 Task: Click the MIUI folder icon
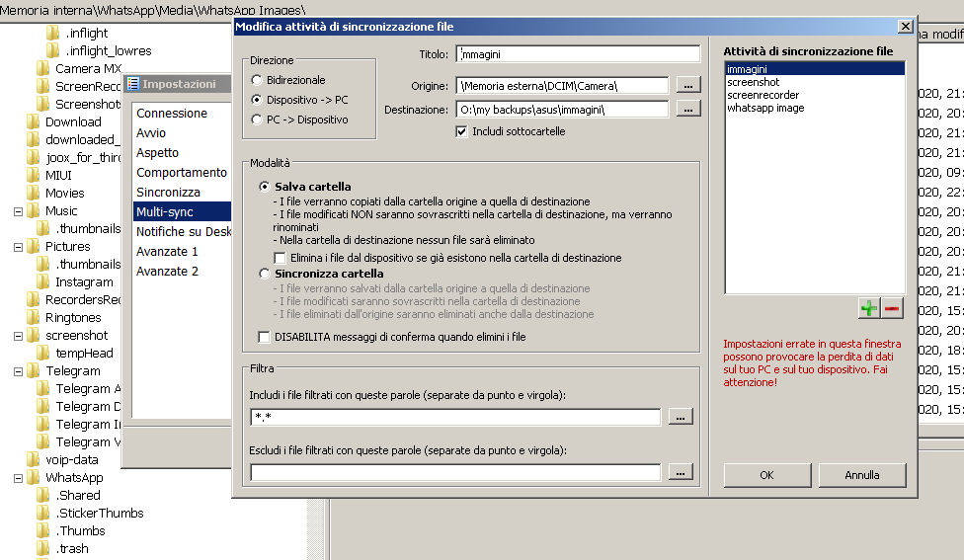(x=34, y=175)
